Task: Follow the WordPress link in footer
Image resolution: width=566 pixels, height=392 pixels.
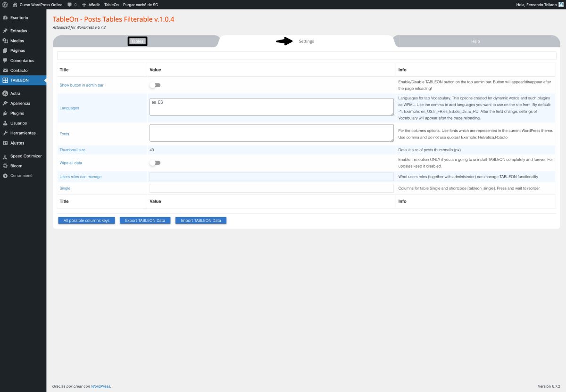Action: coord(100,386)
